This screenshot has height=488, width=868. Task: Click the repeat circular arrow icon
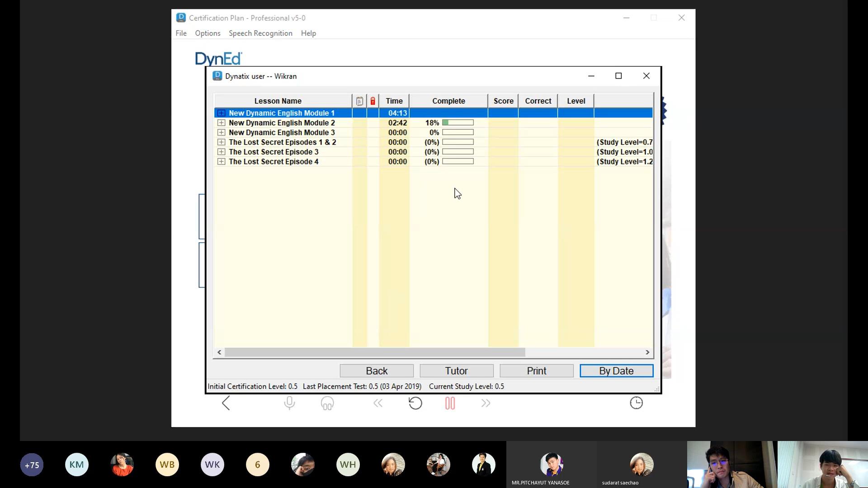tap(415, 403)
